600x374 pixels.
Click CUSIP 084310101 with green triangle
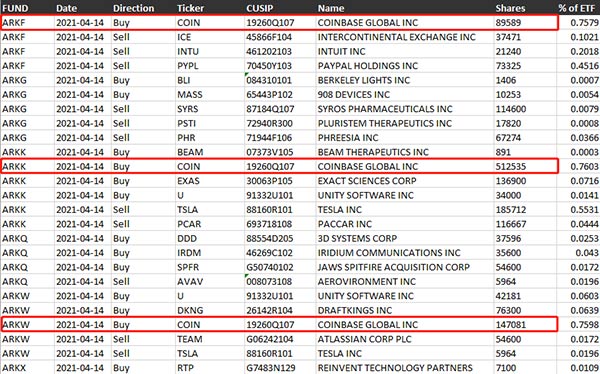(x=280, y=80)
